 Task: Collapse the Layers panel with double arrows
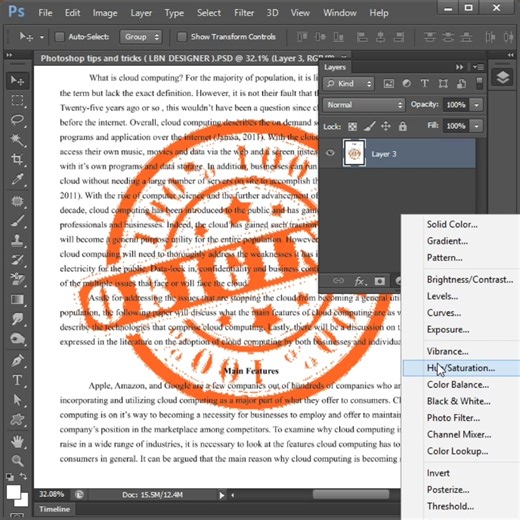(x=460, y=67)
